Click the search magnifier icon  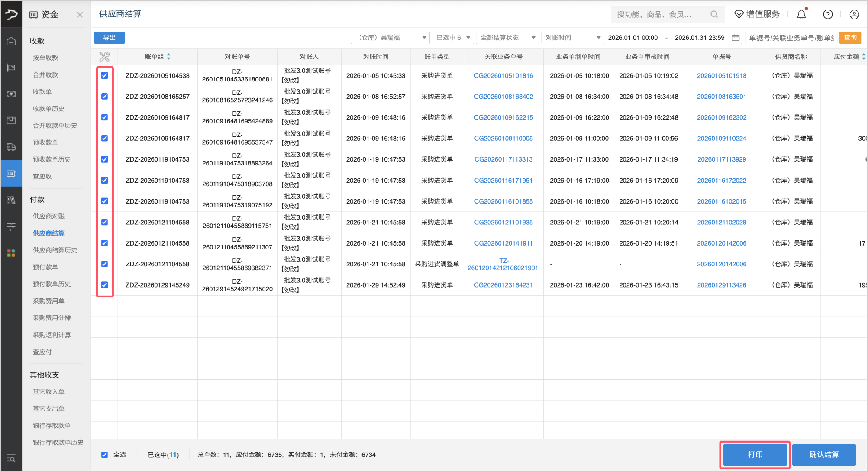[x=714, y=14]
